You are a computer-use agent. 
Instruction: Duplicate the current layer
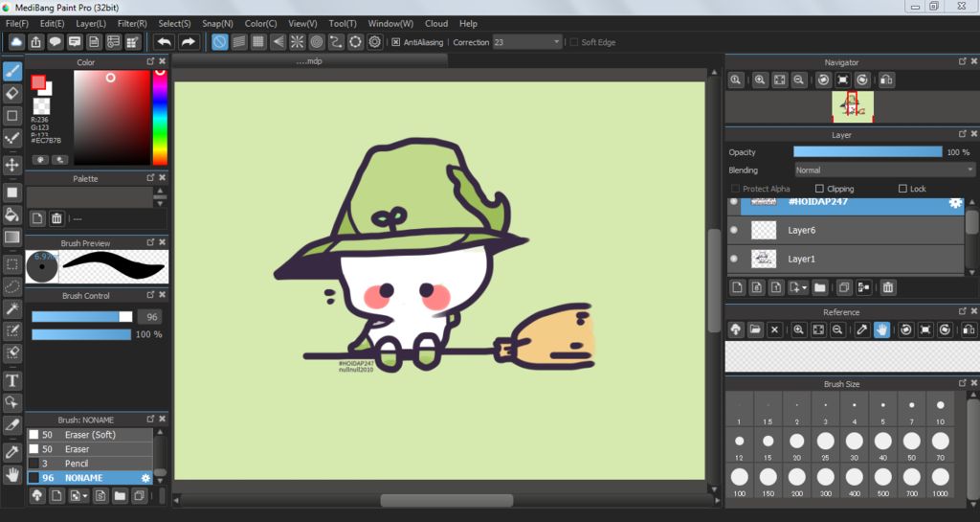point(844,287)
